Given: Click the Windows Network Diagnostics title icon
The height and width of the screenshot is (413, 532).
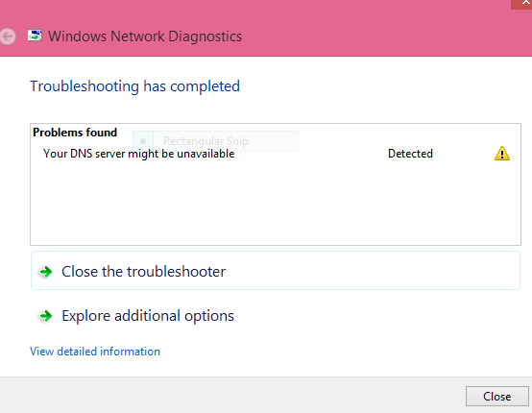Looking at the screenshot, I should coord(35,36).
